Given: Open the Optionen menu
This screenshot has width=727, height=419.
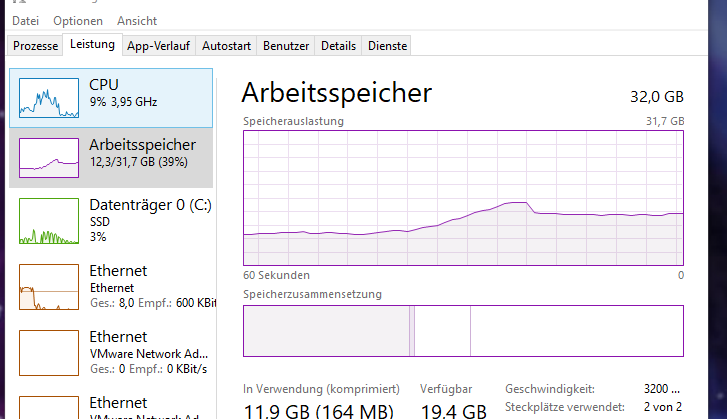Looking at the screenshot, I should coord(78,21).
